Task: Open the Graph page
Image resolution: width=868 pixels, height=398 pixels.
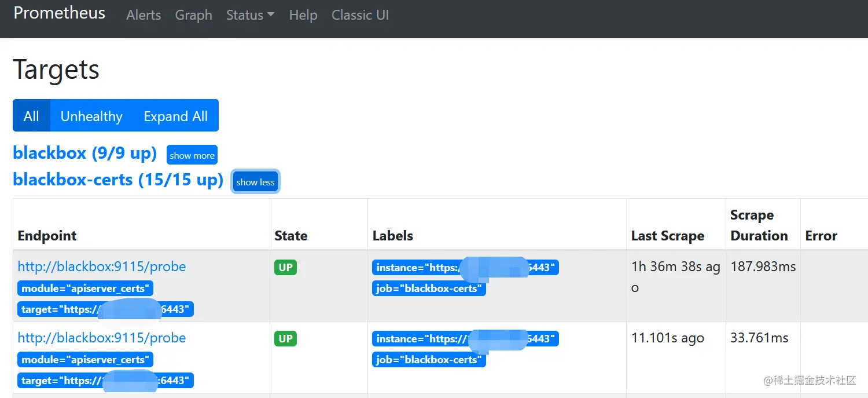Action: coord(193,15)
